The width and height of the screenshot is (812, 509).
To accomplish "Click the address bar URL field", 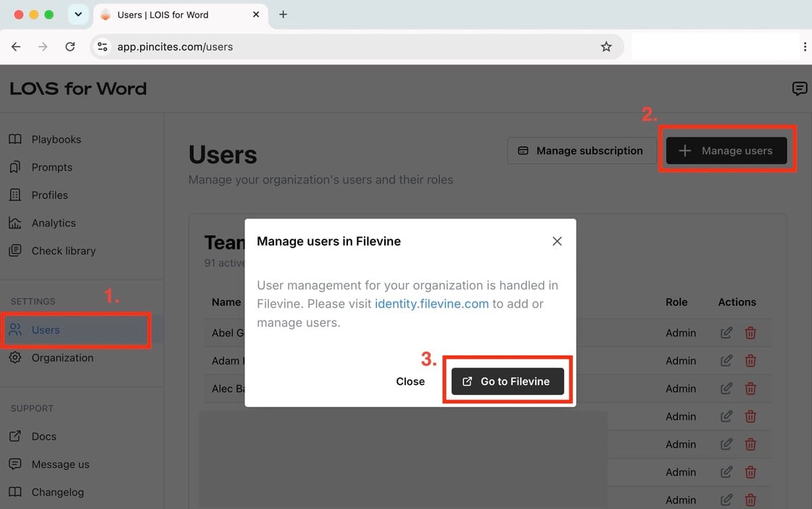I will pos(357,46).
